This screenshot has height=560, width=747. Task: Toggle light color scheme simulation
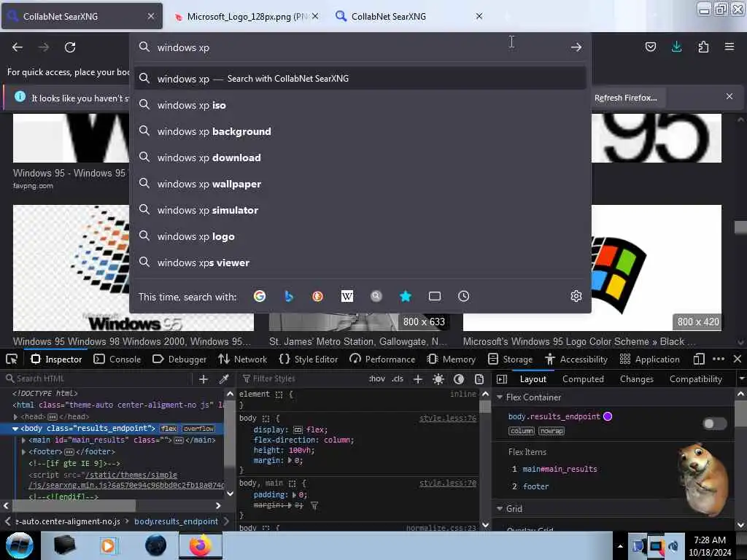pyautogui.click(x=438, y=379)
